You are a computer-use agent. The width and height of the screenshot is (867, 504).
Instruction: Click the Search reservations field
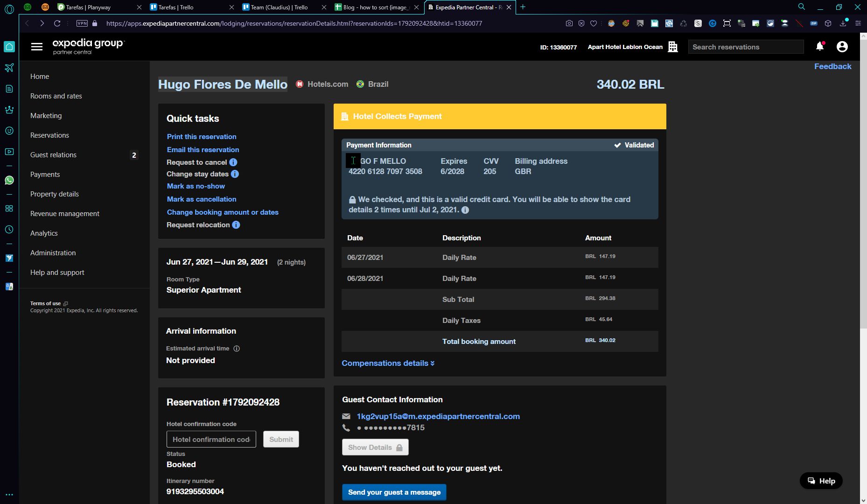click(745, 47)
